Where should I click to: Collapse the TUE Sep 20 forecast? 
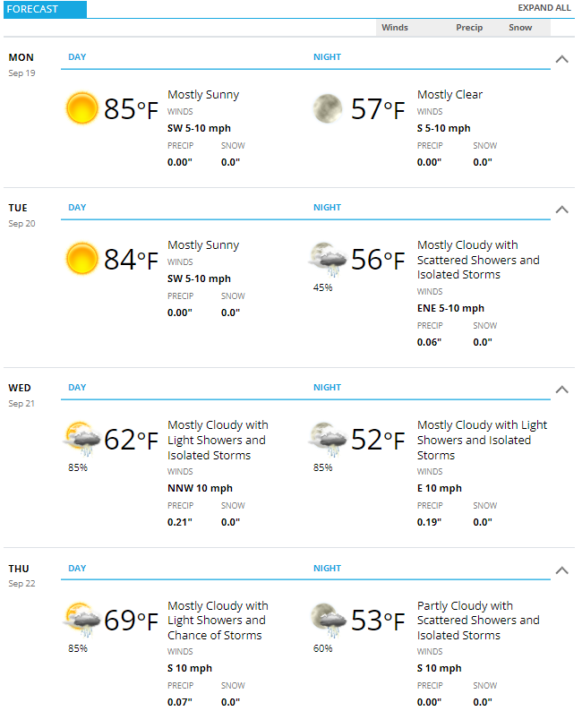[561, 210]
